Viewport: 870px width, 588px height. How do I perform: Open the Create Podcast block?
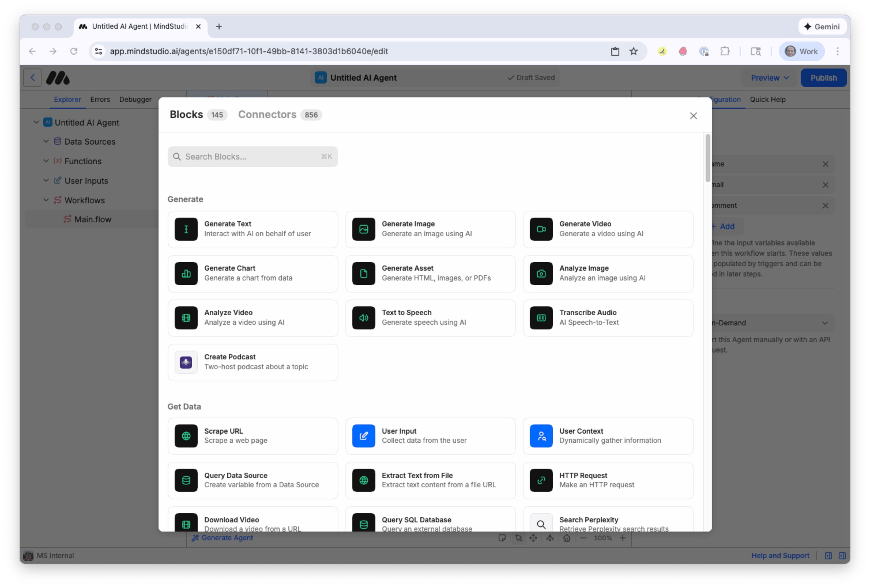[x=253, y=362]
